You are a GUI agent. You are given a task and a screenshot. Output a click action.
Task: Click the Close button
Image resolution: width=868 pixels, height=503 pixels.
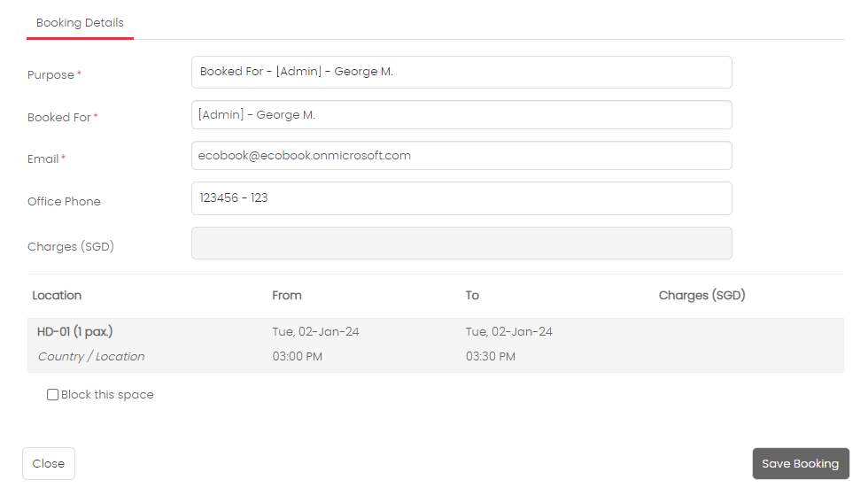point(49,464)
